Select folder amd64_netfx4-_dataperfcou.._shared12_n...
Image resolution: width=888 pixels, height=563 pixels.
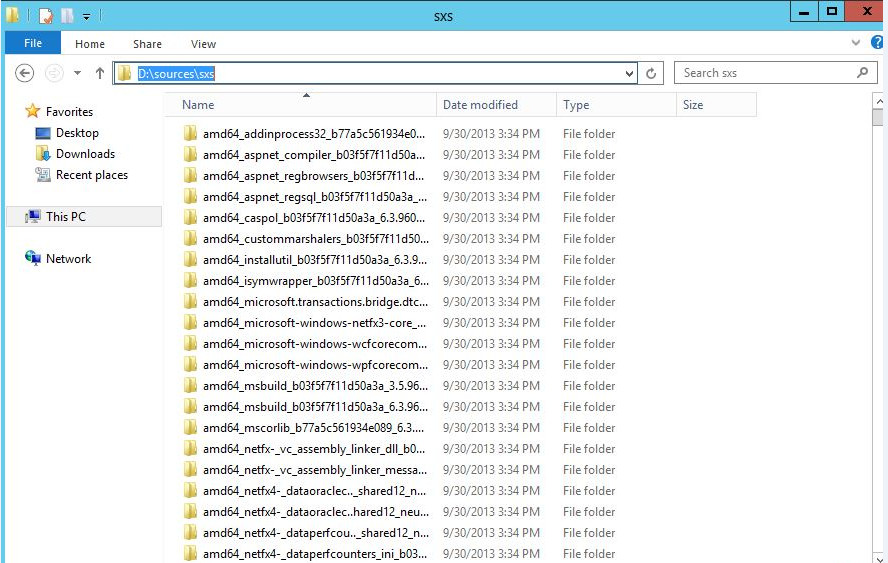316,532
